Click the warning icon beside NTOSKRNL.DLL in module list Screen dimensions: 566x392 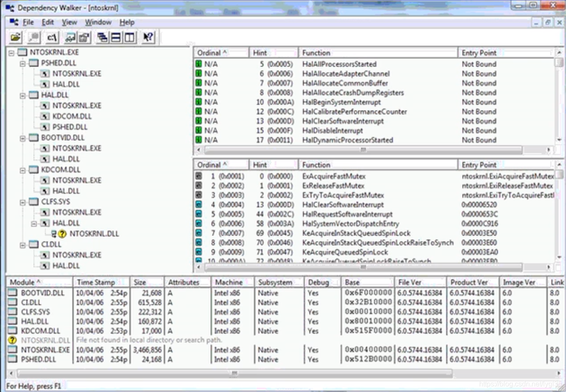[13, 340]
